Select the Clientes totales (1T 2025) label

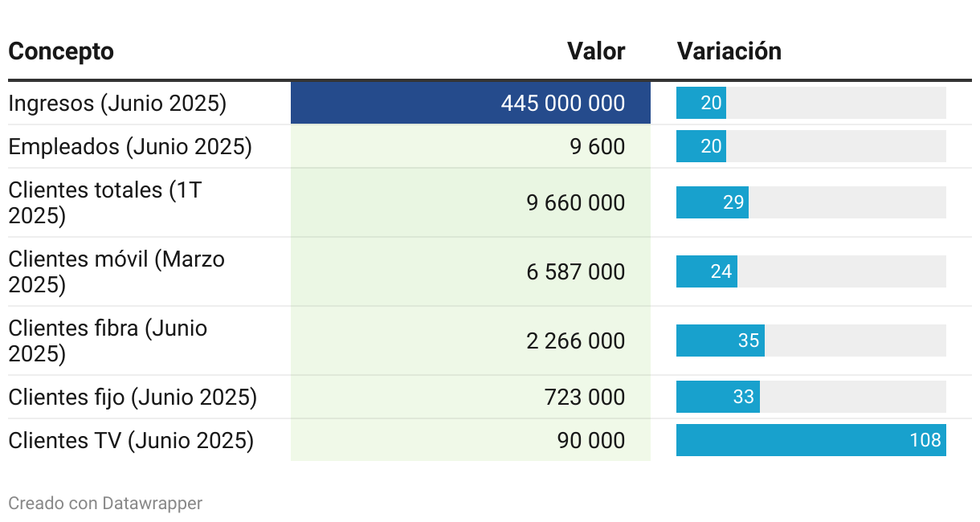[x=104, y=202]
